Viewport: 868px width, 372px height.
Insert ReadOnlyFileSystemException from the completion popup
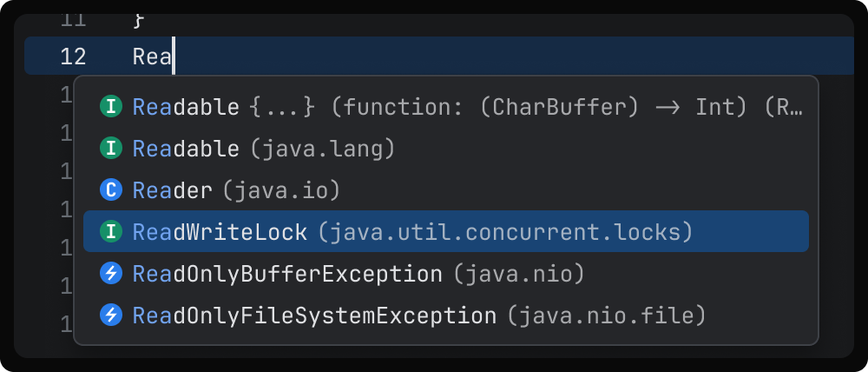[314, 316]
